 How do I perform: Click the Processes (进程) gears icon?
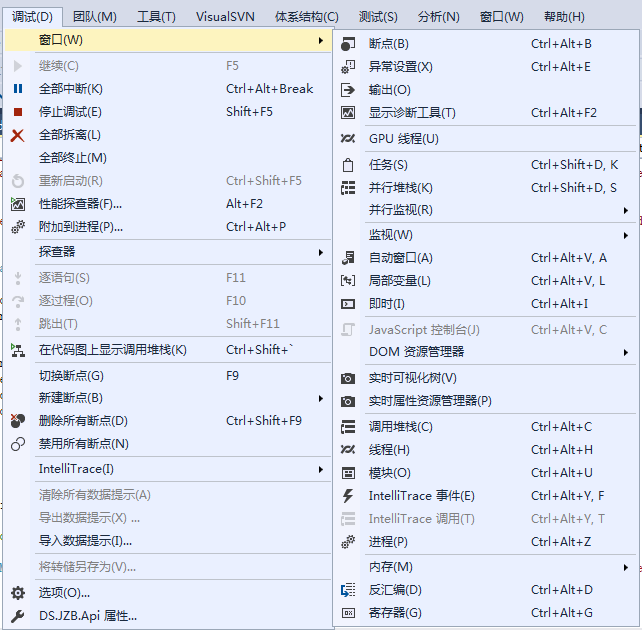[x=348, y=542]
